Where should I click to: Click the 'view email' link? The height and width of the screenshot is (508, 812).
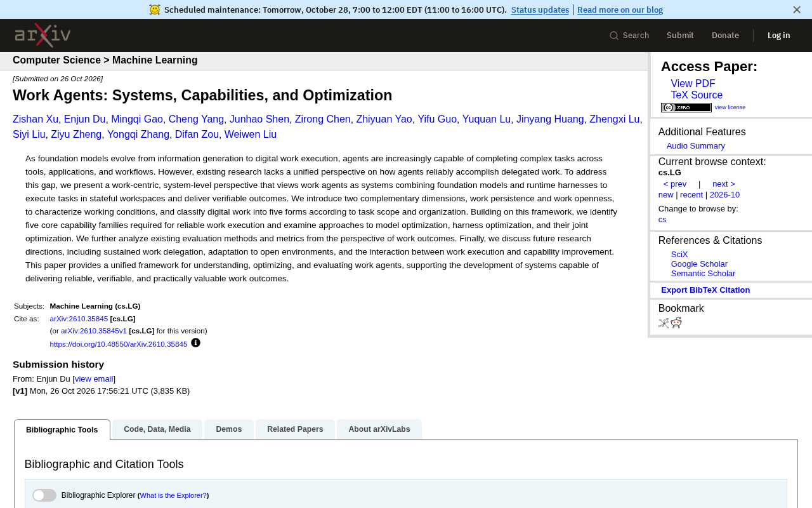94,379
